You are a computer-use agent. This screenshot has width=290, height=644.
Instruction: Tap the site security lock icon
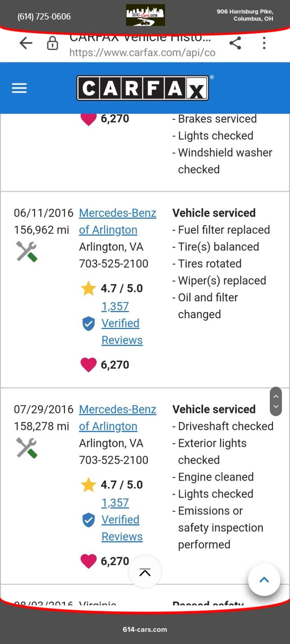coord(52,43)
